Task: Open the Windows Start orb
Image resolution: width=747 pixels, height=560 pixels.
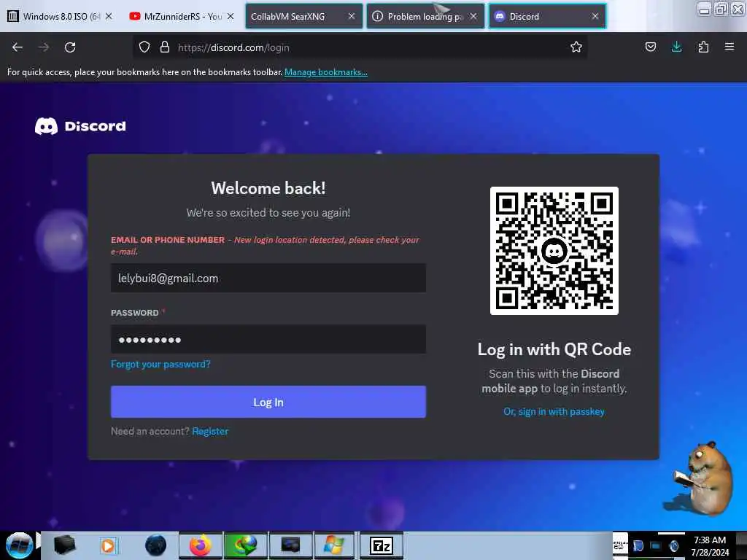Action: [x=19, y=545]
